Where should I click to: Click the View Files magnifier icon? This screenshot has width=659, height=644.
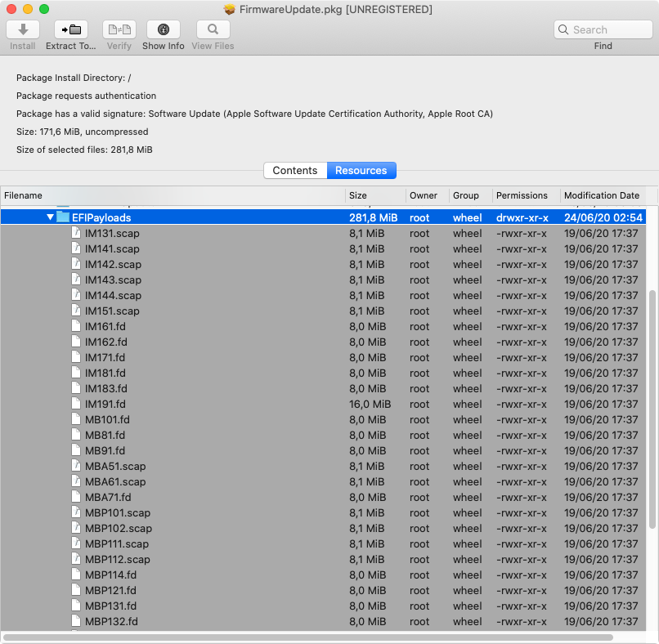coord(213,29)
